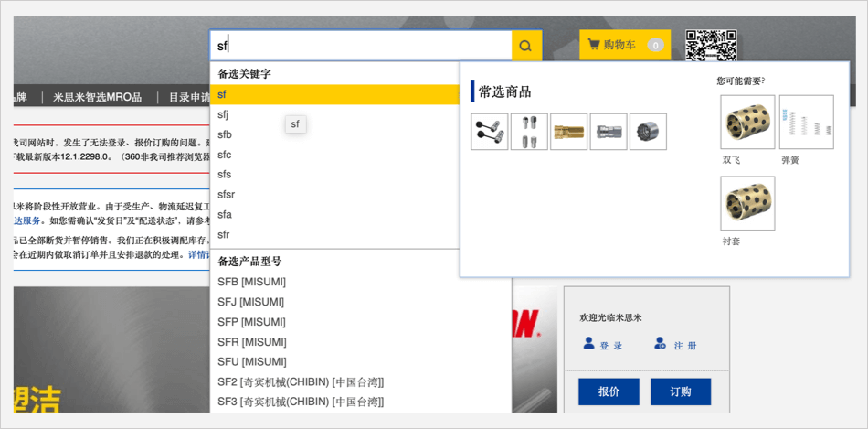Select SF2 奇宾机械(CHIBIN) model suggestion
Screen dimensions: 868x429
click(x=300, y=381)
